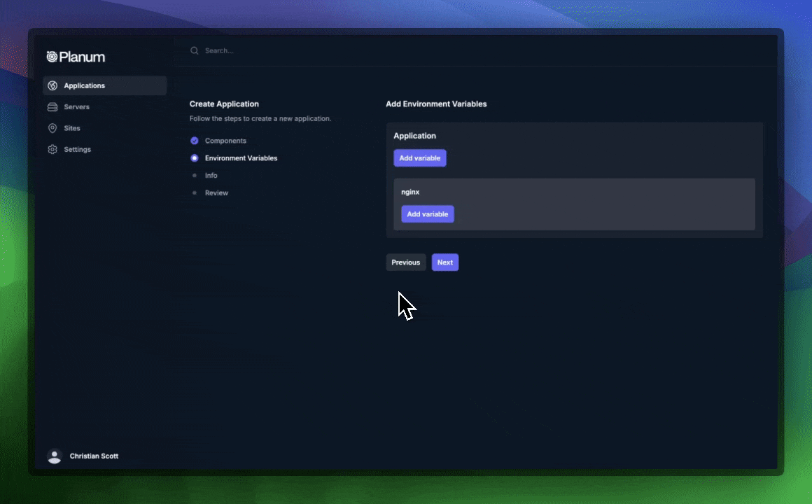Click the Add Environment Variables heading

tap(436, 104)
